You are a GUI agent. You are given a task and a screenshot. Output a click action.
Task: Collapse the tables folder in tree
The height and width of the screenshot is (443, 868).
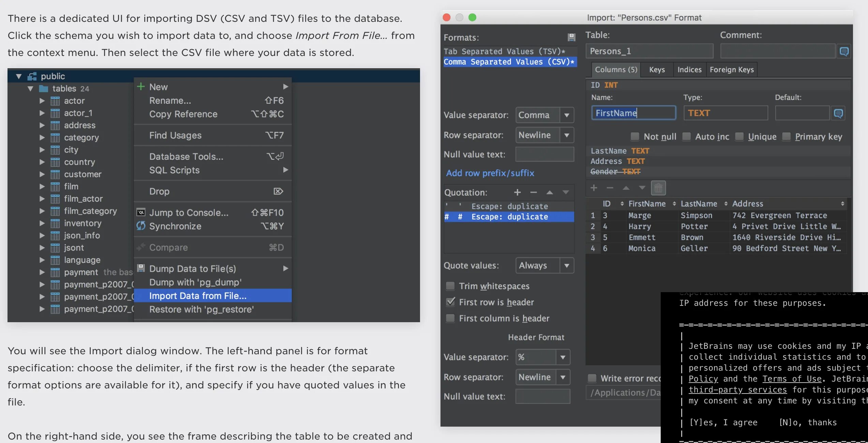pos(30,89)
